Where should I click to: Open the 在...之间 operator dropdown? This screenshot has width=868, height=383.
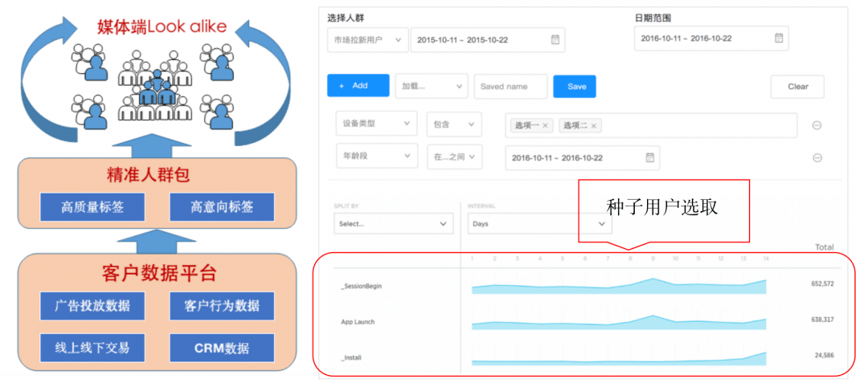click(454, 157)
